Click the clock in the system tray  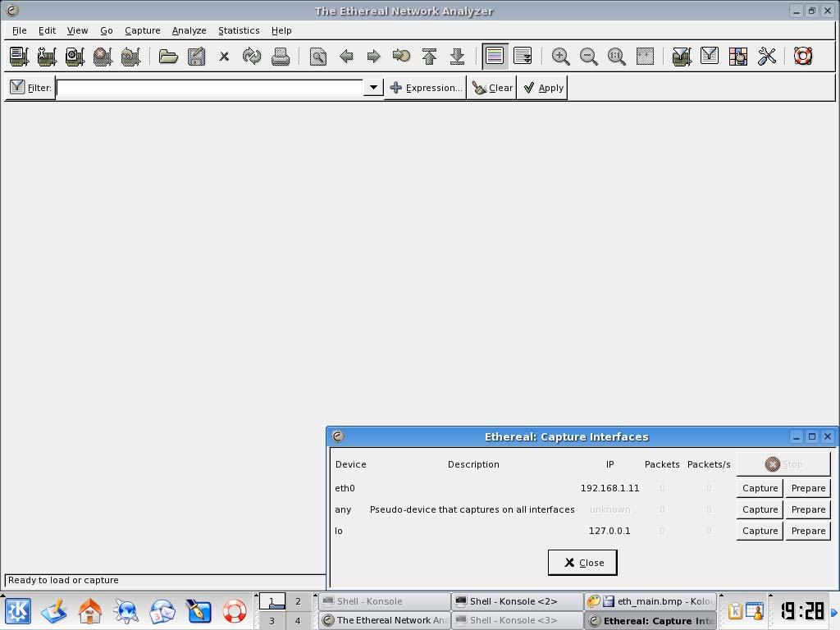[802, 610]
